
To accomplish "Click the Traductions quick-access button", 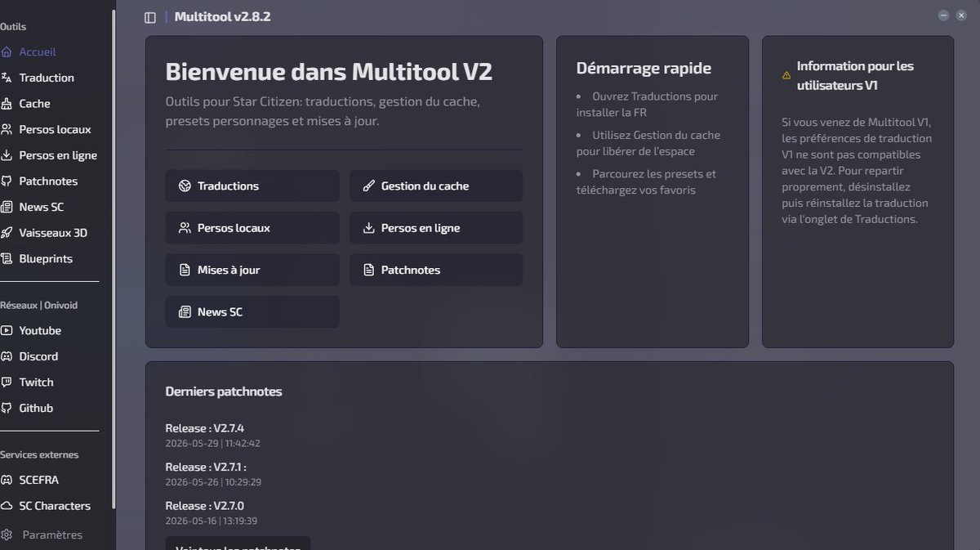I will [x=252, y=186].
